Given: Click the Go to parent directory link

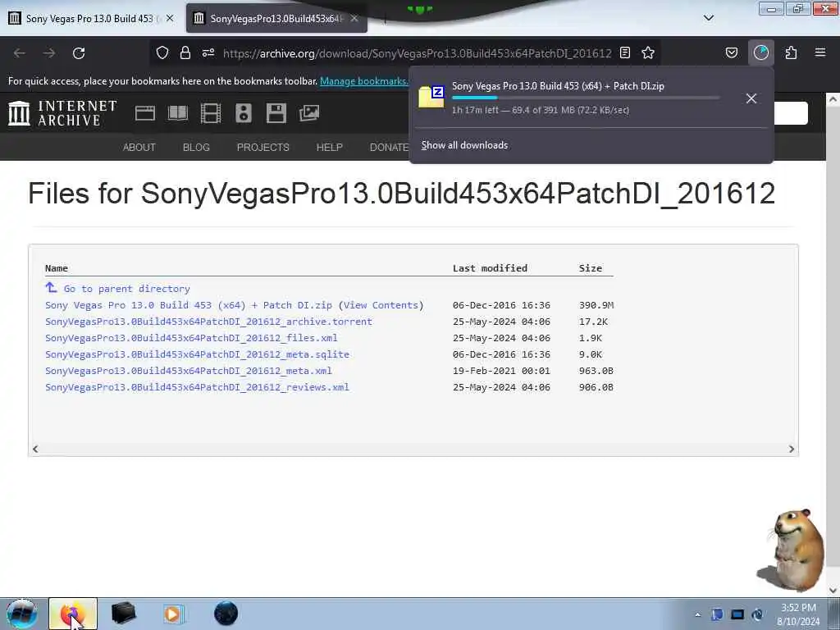Looking at the screenshot, I should pyautogui.click(x=127, y=289).
